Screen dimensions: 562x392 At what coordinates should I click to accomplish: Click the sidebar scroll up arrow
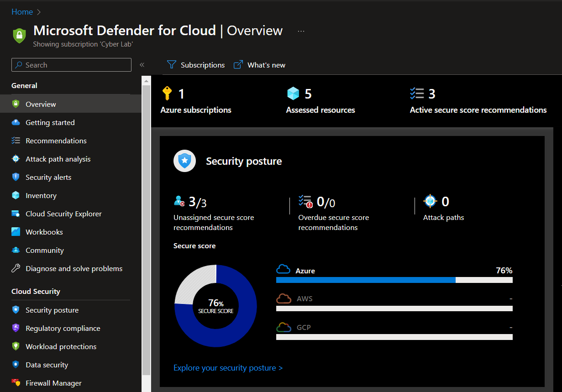pos(146,82)
